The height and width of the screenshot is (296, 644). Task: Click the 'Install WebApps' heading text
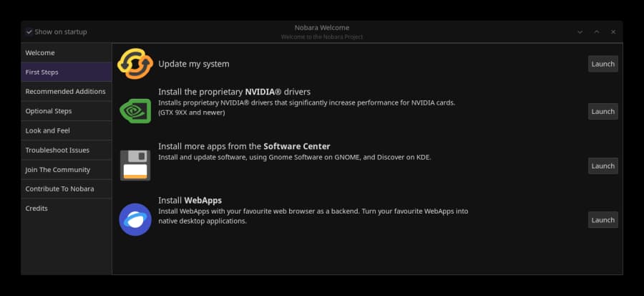tap(190, 200)
